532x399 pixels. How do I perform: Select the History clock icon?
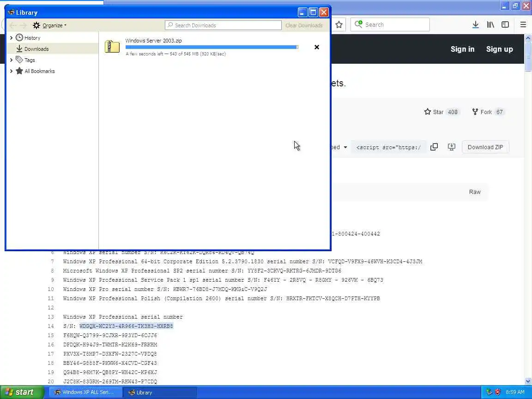pos(19,38)
